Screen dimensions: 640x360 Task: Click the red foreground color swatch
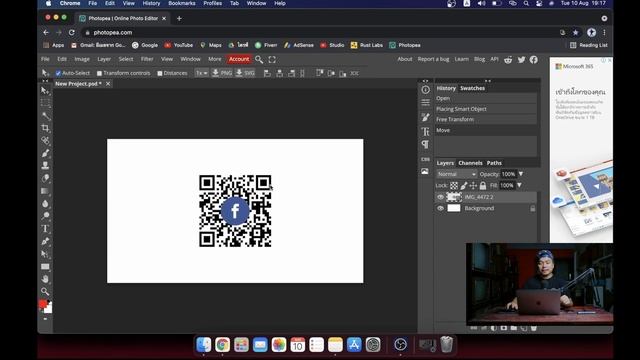(42, 304)
